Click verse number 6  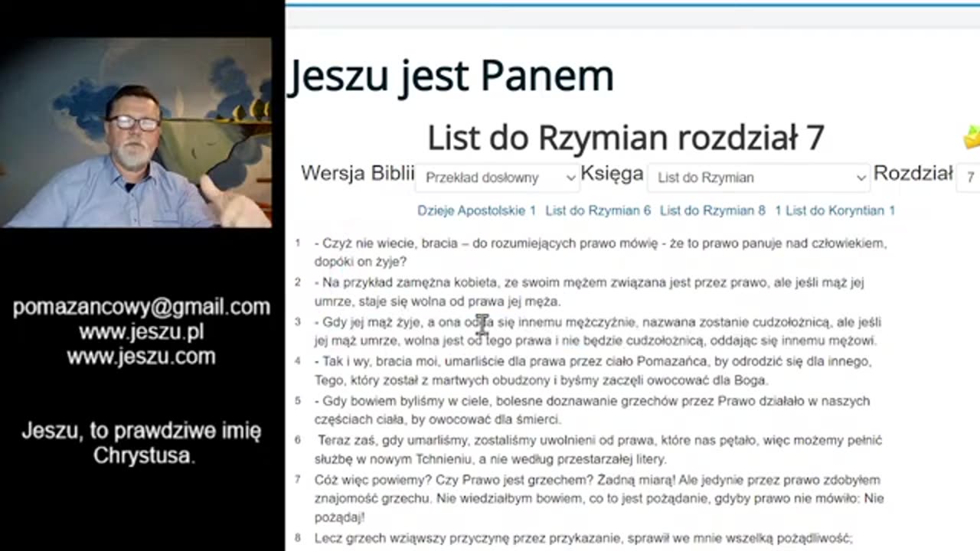point(298,441)
